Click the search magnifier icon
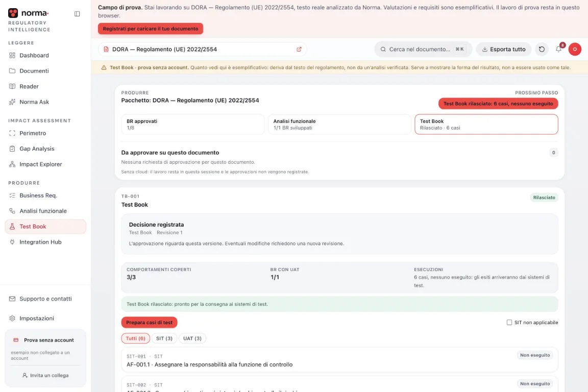588x392 pixels. (383, 50)
